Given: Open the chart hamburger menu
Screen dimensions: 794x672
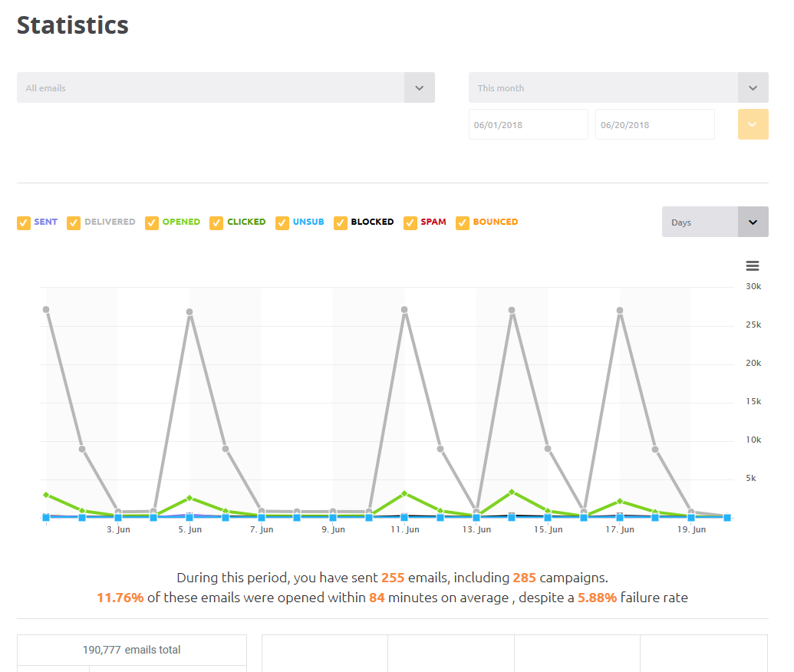Looking at the screenshot, I should [752, 266].
